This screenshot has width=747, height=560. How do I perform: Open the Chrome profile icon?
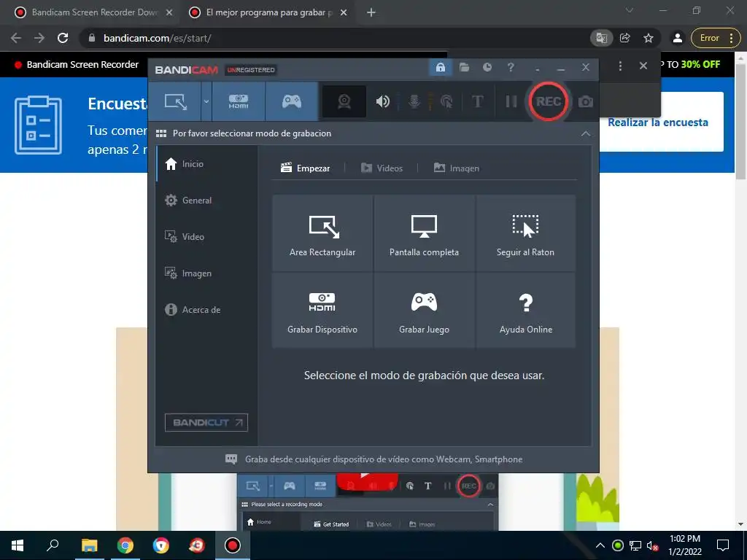pyautogui.click(x=677, y=38)
